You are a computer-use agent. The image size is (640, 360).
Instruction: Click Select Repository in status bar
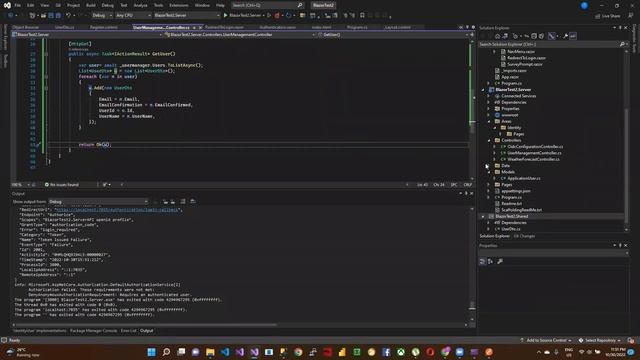[600, 340]
